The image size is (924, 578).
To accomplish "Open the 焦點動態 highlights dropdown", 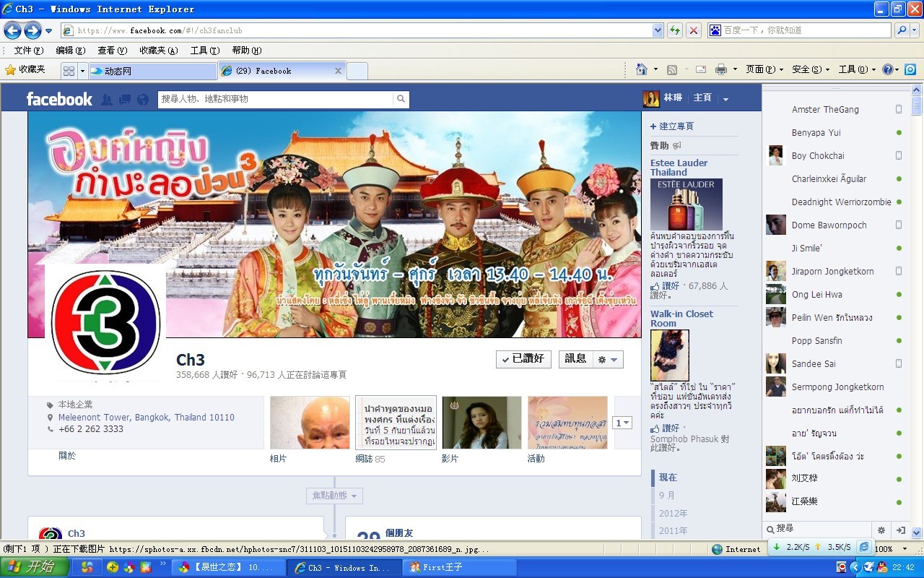I will [334, 496].
